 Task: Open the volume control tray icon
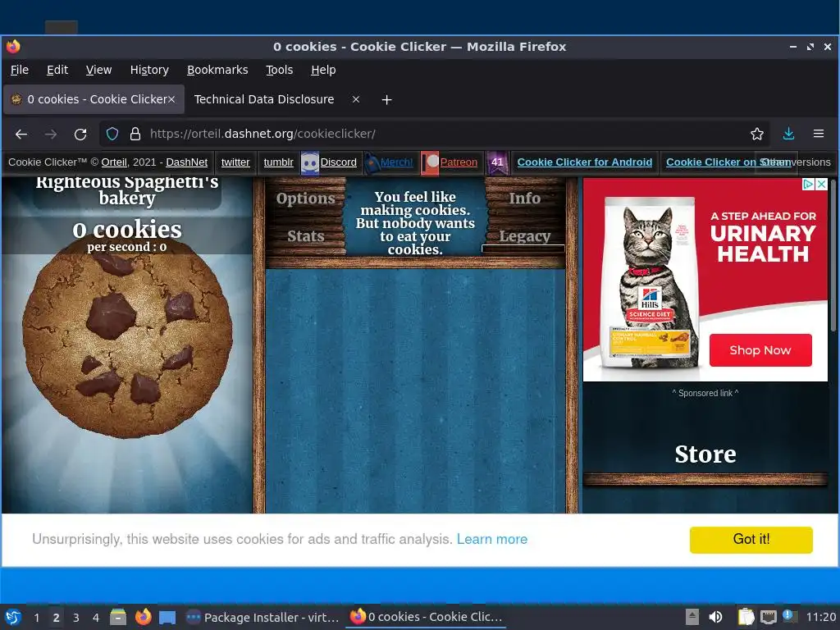[715, 617]
